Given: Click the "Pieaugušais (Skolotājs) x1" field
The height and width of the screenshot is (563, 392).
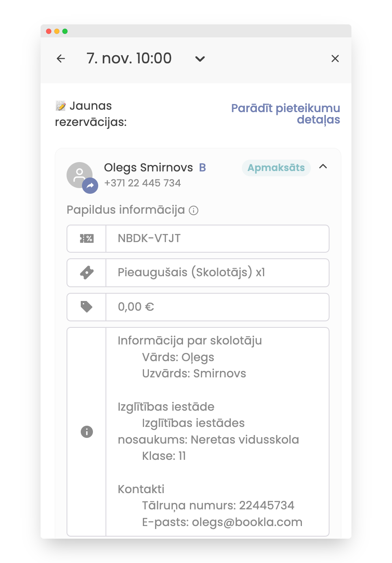Looking at the screenshot, I should tap(217, 273).
